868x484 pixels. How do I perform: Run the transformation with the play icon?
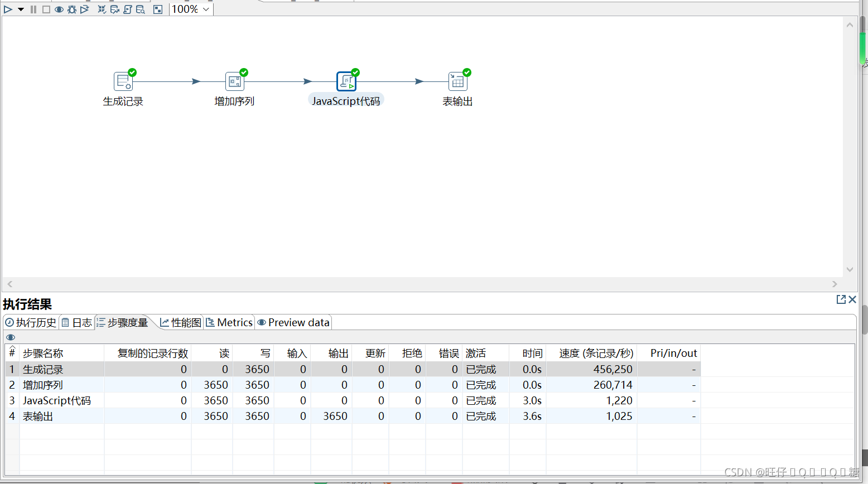(8, 9)
